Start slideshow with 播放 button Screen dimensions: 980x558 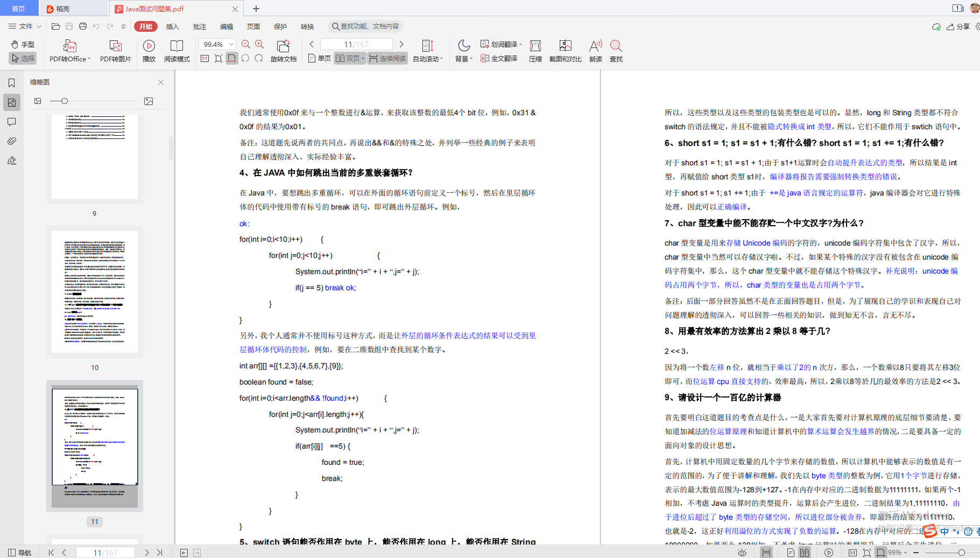(x=149, y=51)
